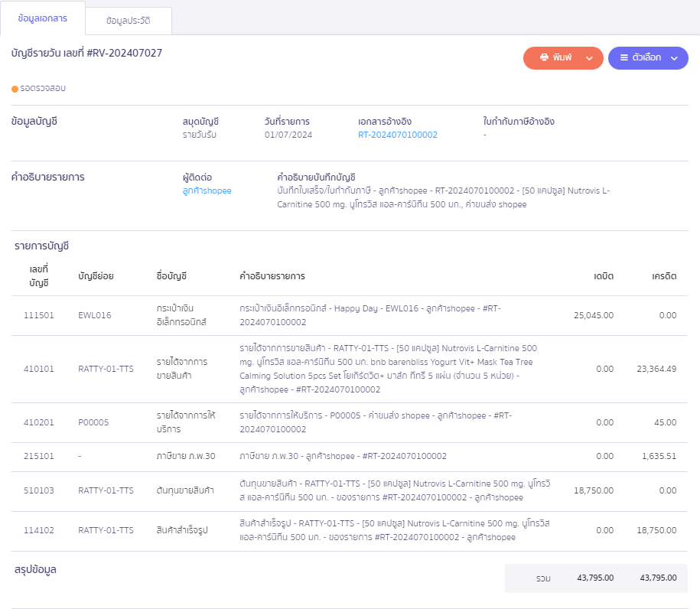Open reference document RT-2024070100002 link
This screenshot has height=609, width=700.
tap(397, 135)
